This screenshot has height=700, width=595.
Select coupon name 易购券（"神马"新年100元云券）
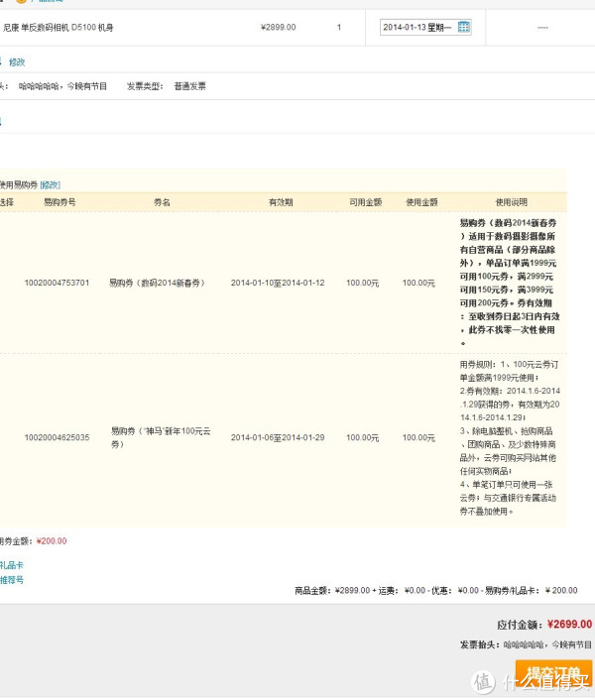(x=161, y=437)
